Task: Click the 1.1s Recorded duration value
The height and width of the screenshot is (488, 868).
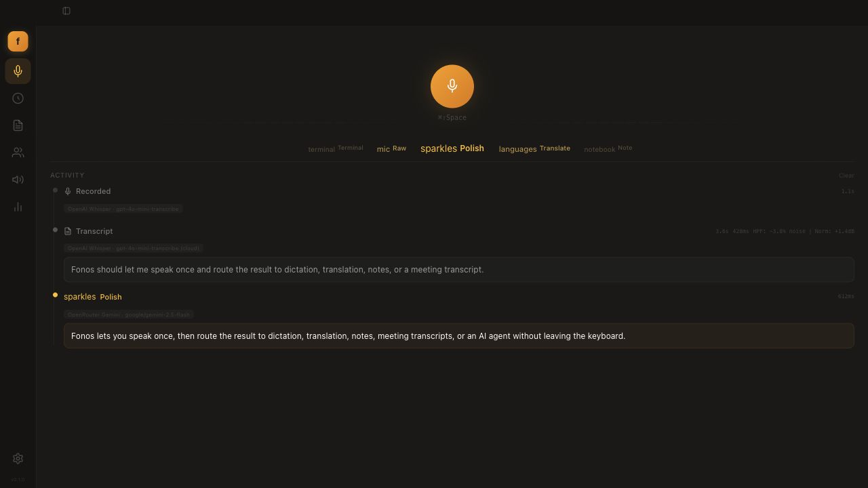Action: click(848, 191)
